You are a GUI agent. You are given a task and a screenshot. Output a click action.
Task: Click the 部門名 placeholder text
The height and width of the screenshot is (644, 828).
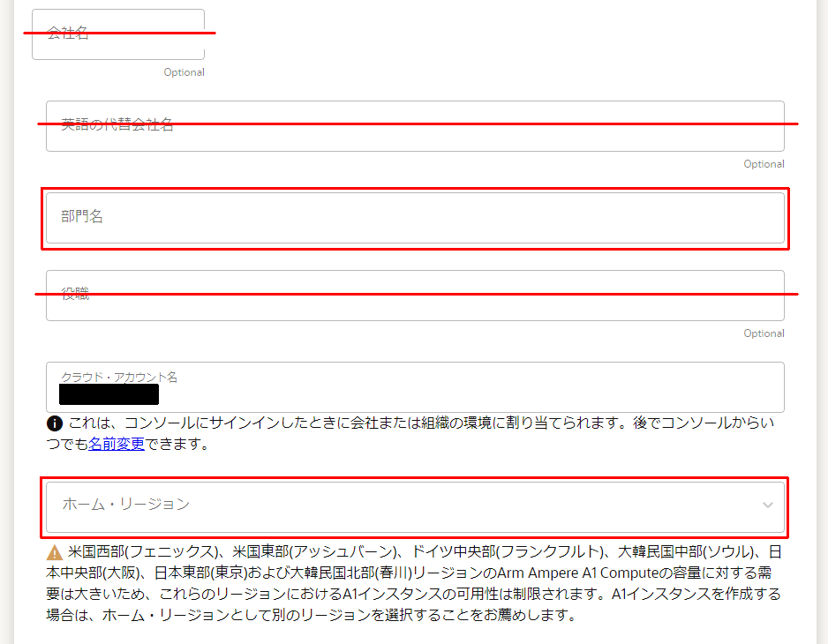(82, 216)
